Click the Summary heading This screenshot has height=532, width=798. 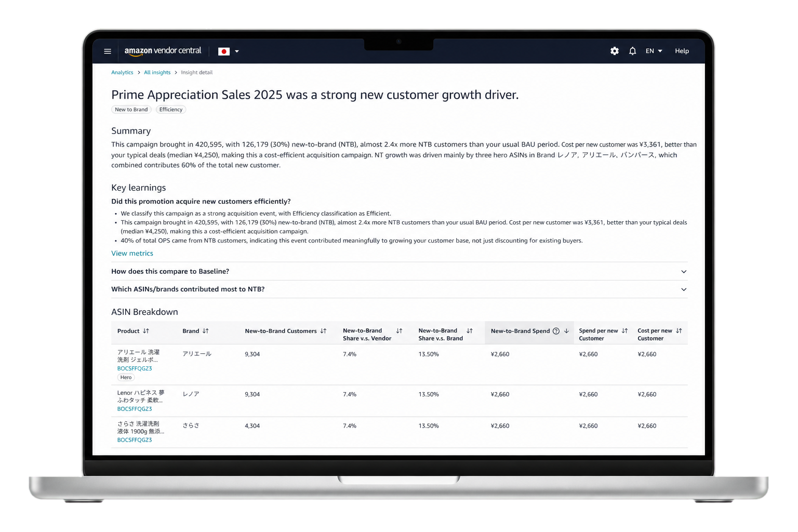click(131, 131)
